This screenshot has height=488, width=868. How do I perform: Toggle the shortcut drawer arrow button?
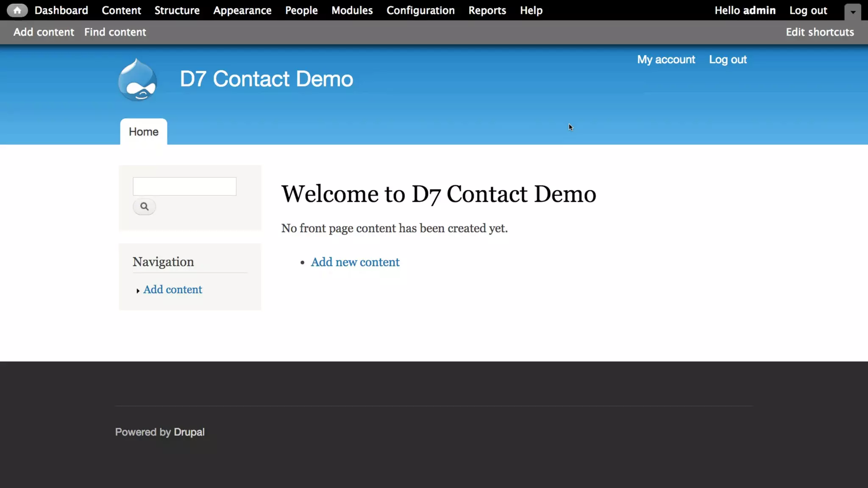click(x=853, y=12)
